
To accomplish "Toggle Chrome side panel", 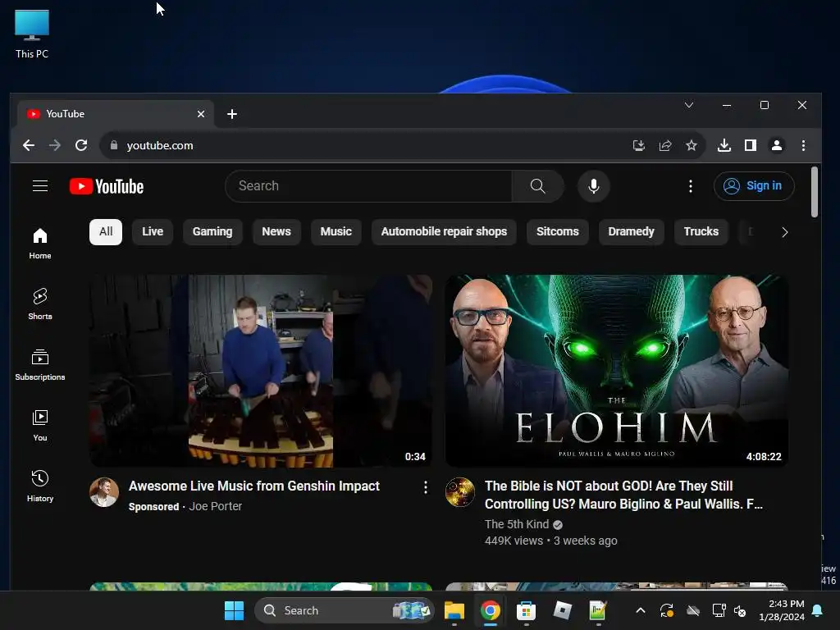I will pos(751,145).
